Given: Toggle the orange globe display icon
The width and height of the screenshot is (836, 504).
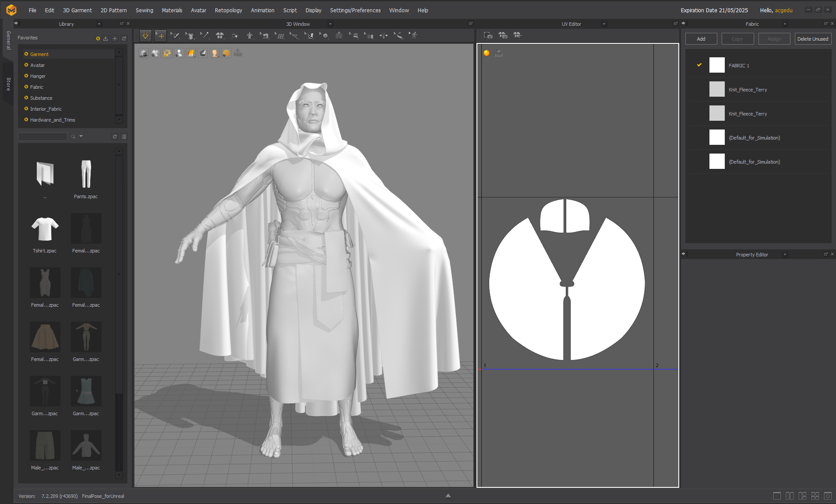Looking at the screenshot, I should tap(226, 53).
